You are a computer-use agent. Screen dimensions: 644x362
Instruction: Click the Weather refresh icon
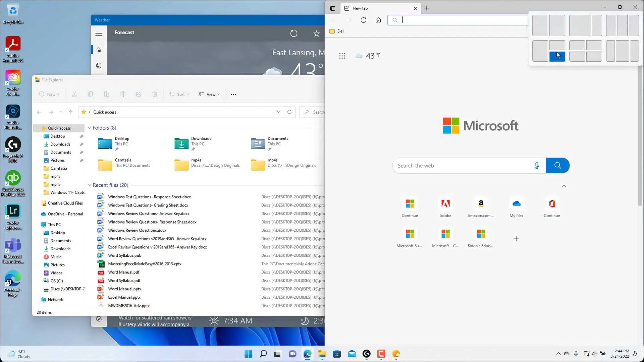pos(293,33)
